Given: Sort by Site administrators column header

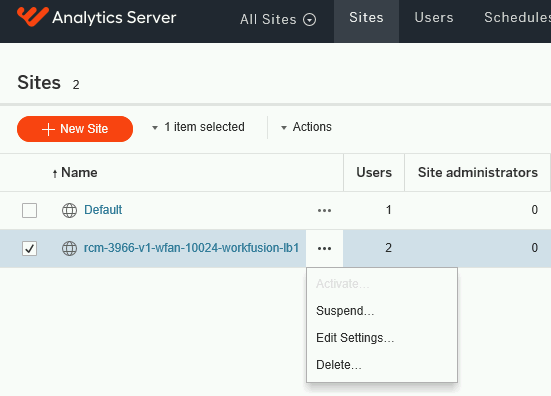Looking at the screenshot, I should 478,173.
